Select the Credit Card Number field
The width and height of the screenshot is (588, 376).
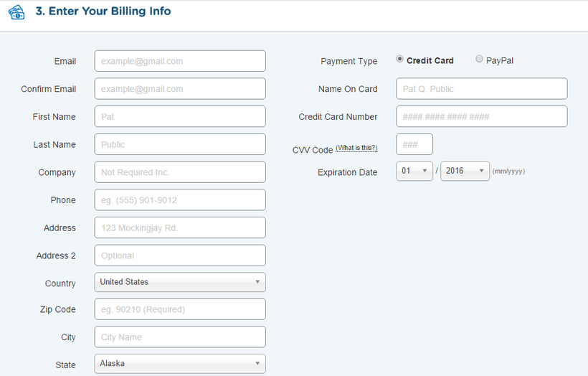(x=481, y=116)
